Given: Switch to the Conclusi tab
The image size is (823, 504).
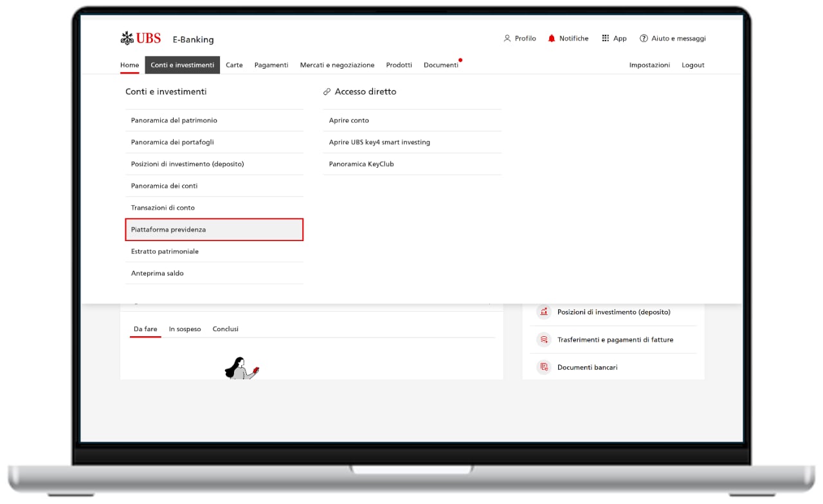Looking at the screenshot, I should pos(225,329).
